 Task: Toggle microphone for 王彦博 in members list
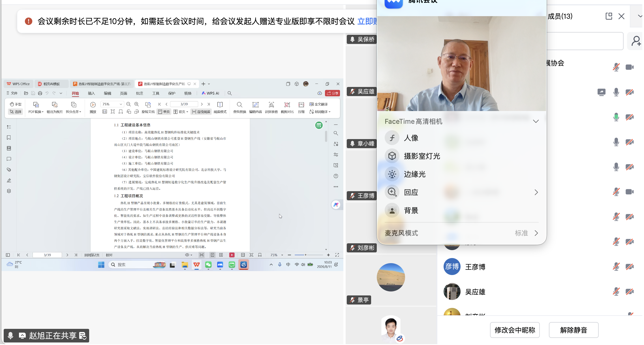point(616,267)
